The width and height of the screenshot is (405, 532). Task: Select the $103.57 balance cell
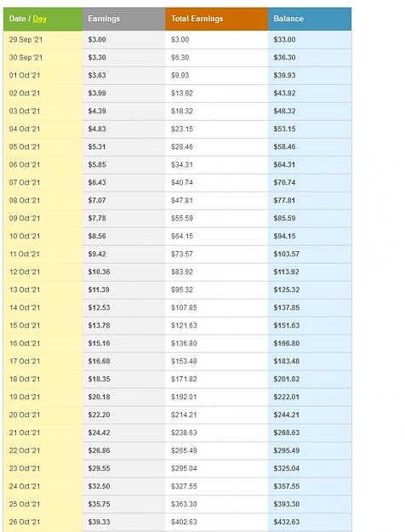click(x=310, y=255)
